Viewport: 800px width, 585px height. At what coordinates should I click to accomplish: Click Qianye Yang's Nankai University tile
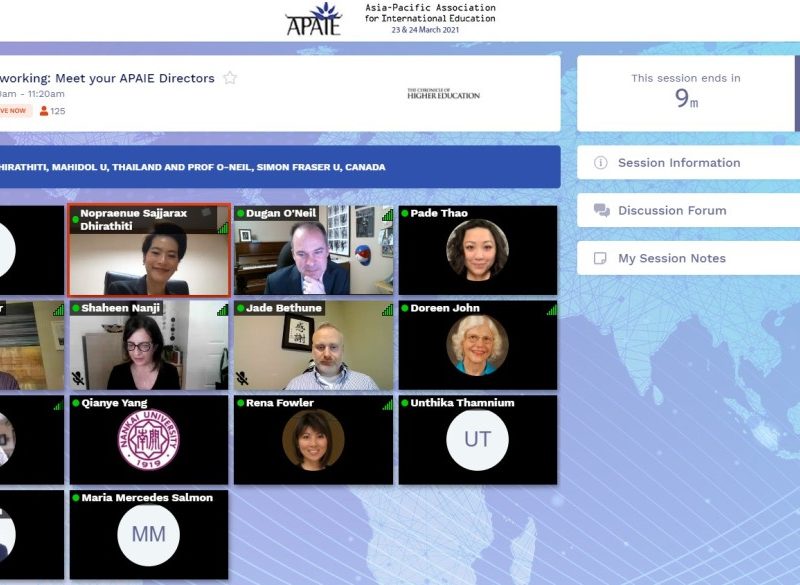[x=149, y=440]
